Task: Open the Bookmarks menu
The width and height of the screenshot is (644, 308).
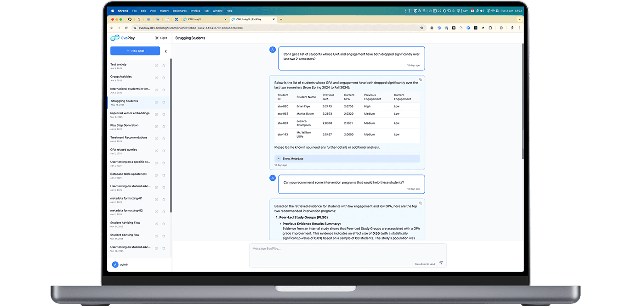Action: (x=180, y=11)
